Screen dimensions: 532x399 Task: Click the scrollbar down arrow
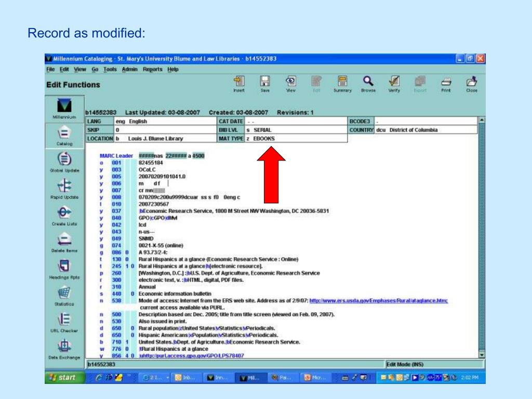(x=482, y=355)
